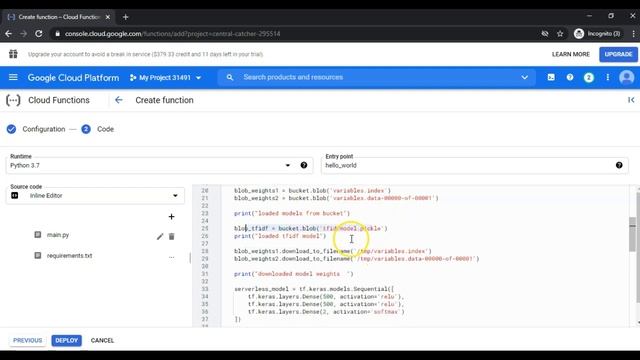This screenshot has width=640, height=360.
Task: Click the browser address bar URL
Action: (x=173, y=33)
